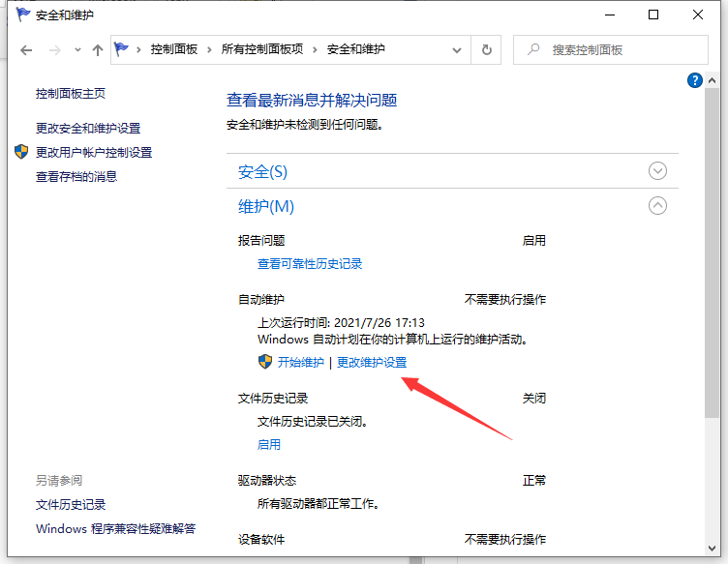Collapse the 维护(M) section chevron
728x564 pixels.
(657, 205)
